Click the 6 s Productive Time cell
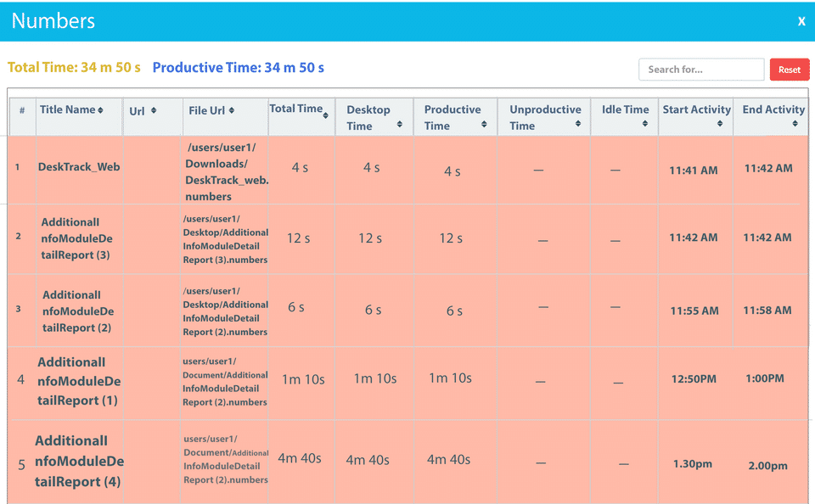The height and width of the screenshot is (504, 815). (454, 311)
